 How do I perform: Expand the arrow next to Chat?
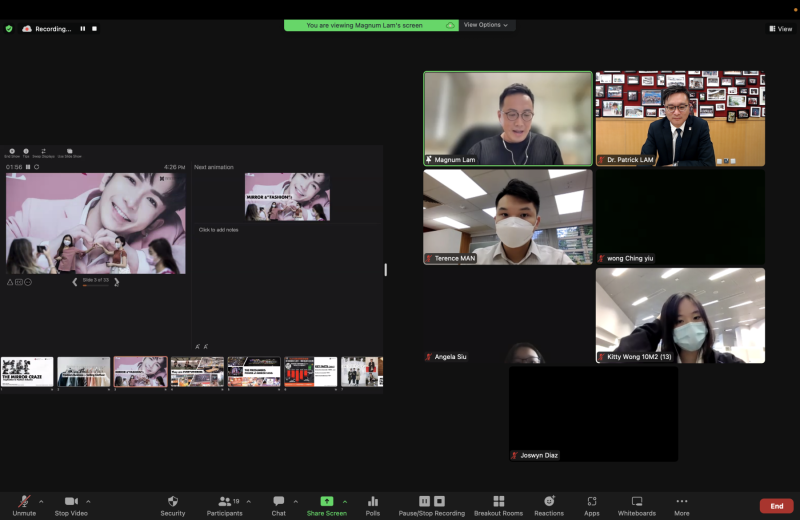295,502
